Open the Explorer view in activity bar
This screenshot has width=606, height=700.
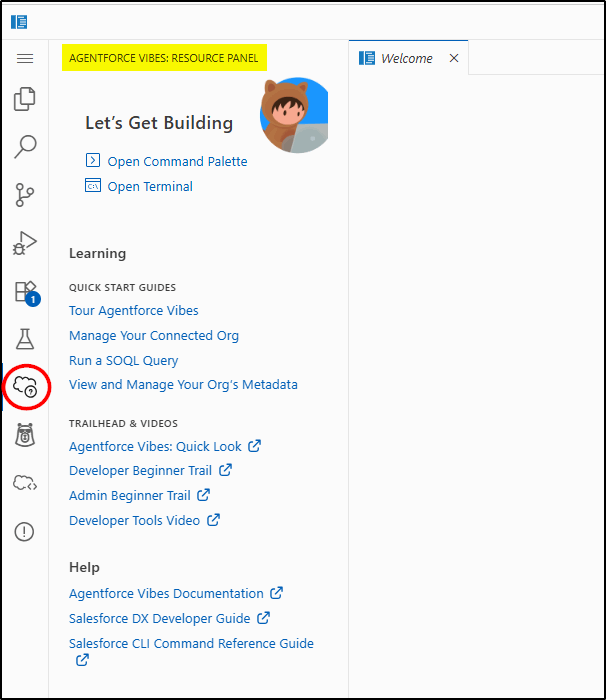click(x=25, y=100)
